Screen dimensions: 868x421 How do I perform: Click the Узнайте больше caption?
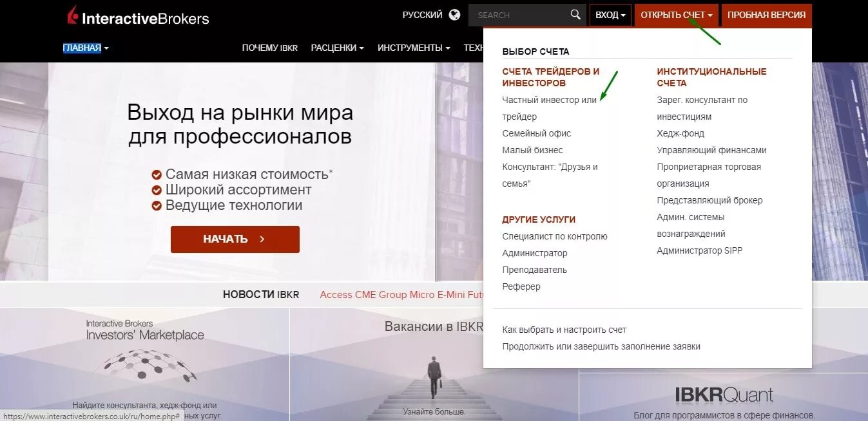pos(434,411)
